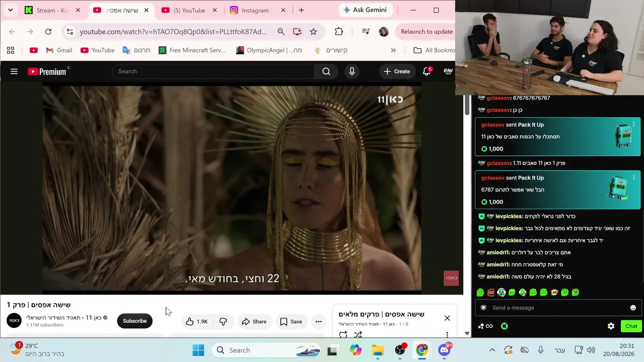This screenshot has width=644, height=362.
Task: Expand the tab search dropdown
Action: [x=10, y=10]
